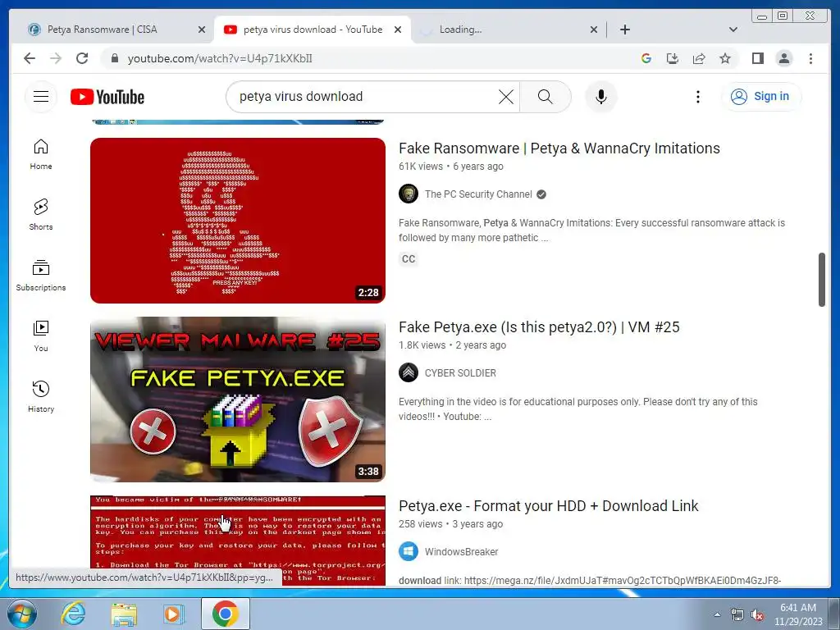Screen dimensions: 840x630
Task: Visit WindowsBreaker channel name link
Action: [x=461, y=552]
